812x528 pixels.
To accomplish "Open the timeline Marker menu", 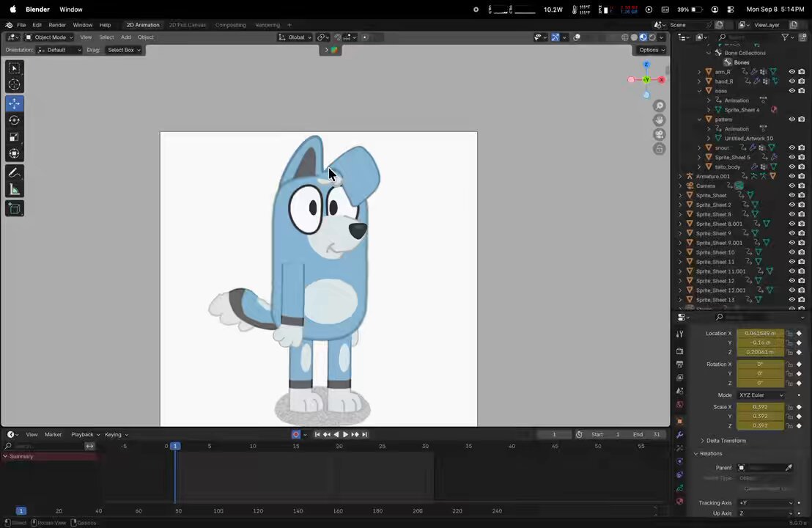I will pyautogui.click(x=53, y=434).
